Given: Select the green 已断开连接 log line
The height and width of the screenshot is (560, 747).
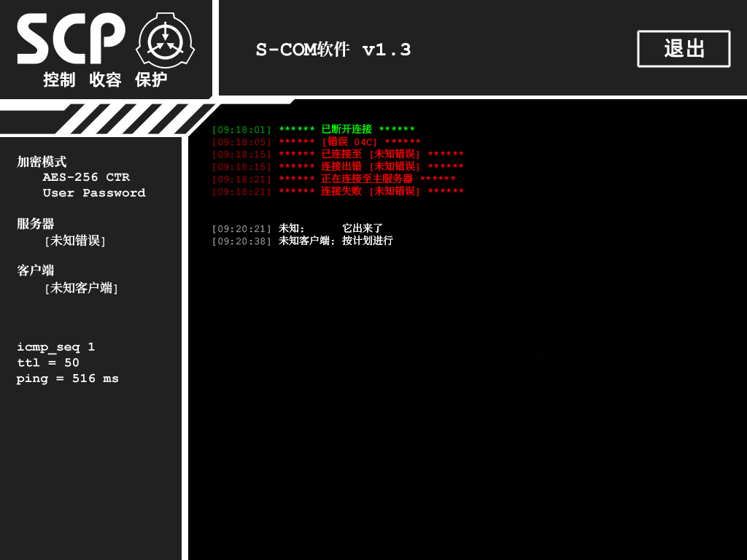Looking at the screenshot, I should pyautogui.click(x=314, y=129).
